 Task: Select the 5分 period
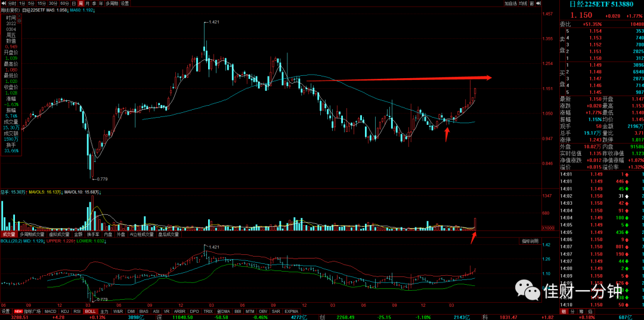tap(31, 4)
